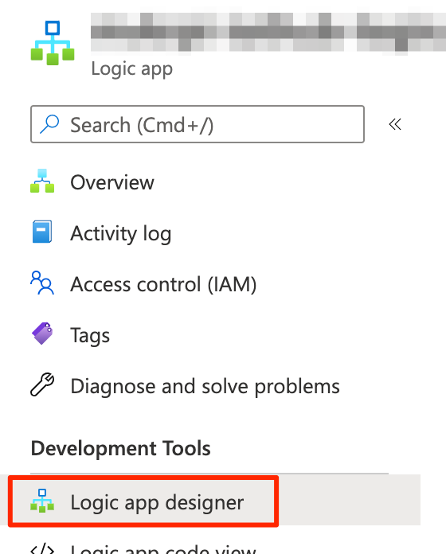Click the Access control people icon
Screen dimensions: 446x554
point(42,283)
